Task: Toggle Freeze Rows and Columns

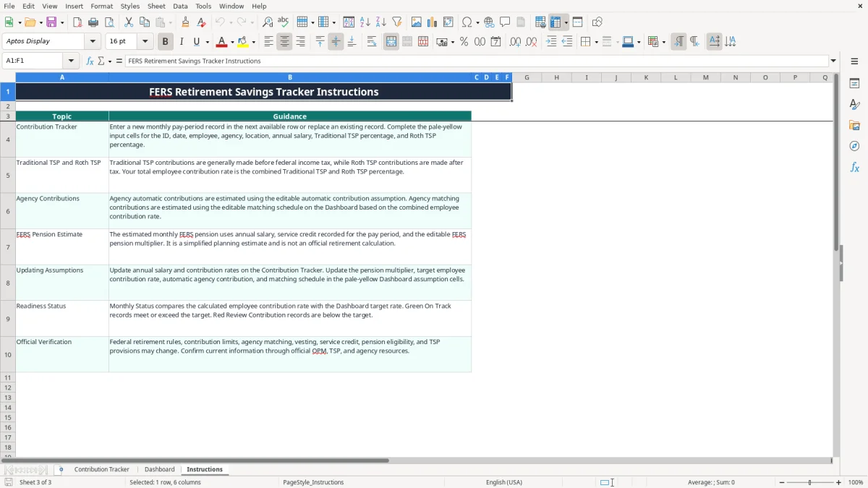Action: point(556,22)
